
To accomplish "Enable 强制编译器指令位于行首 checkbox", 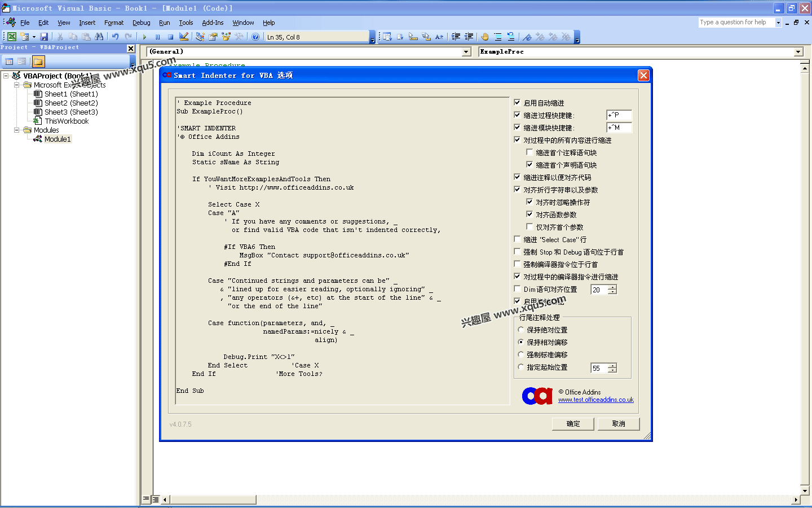I will [x=517, y=264].
